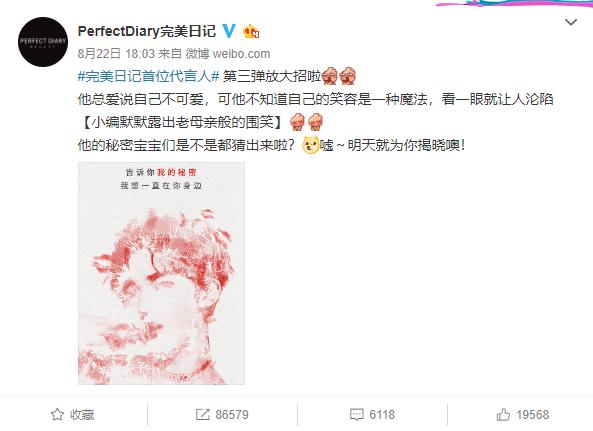The width and height of the screenshot is (593, 431).
Task: Click the blue verified V badge
Action: pos(228,31)
